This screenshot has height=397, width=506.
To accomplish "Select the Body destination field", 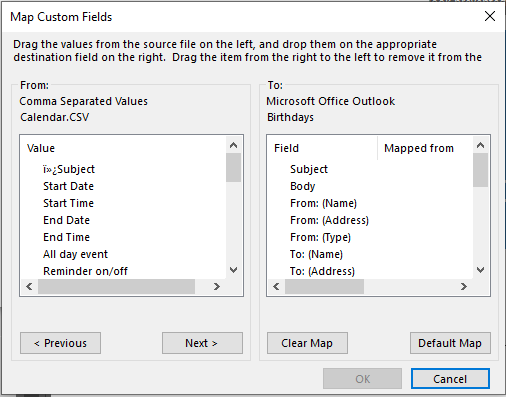I will [x=302, y=186].
